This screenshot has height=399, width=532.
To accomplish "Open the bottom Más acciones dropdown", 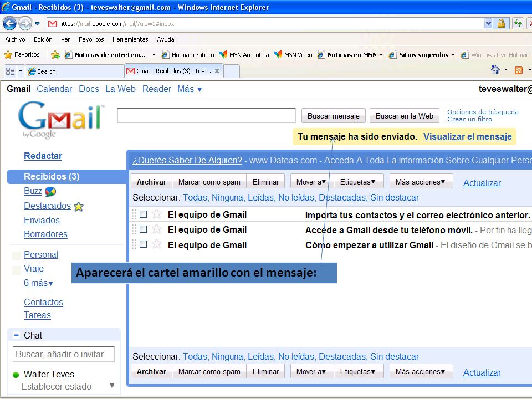I will [x=421, y=371].
